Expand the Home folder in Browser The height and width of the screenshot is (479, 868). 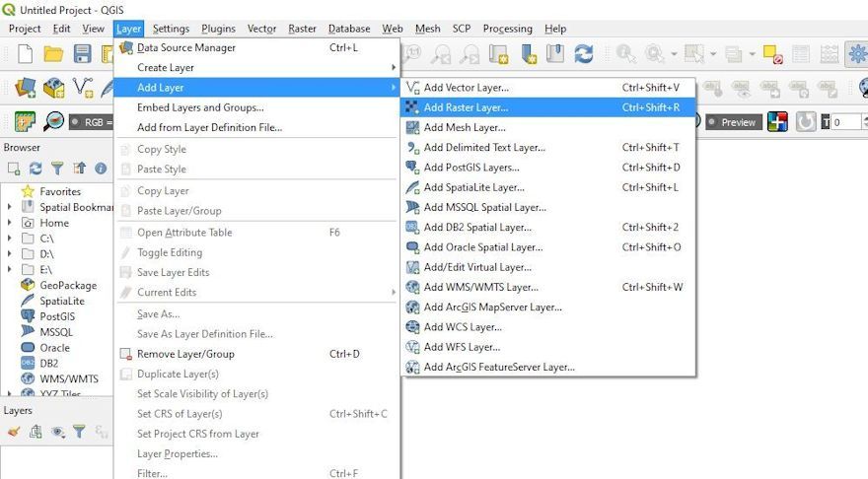tap(10, 223)
